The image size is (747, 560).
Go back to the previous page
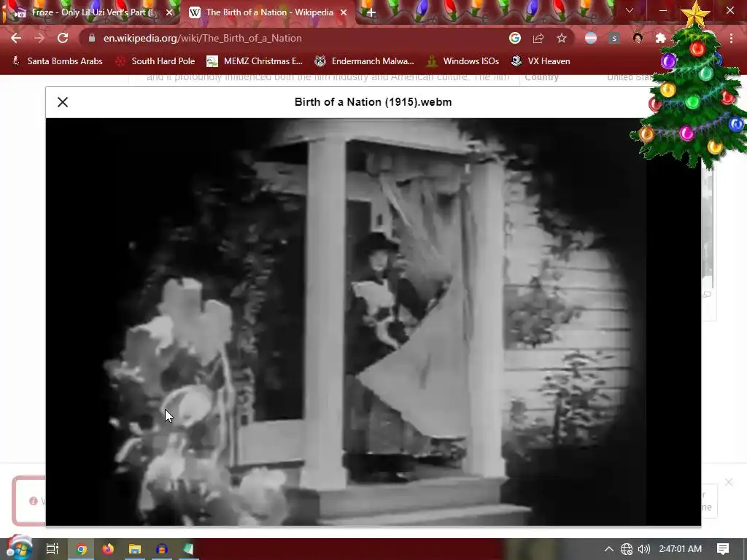point(16,38)
